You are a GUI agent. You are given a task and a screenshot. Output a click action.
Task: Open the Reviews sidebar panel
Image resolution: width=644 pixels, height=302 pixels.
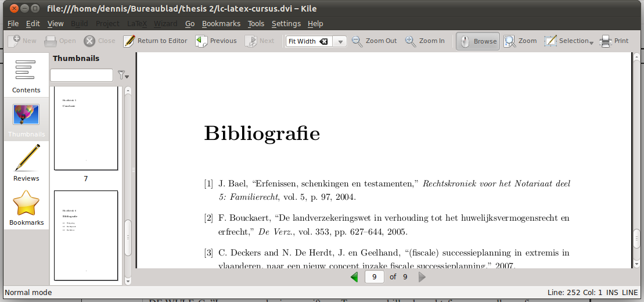coord(26,163)
